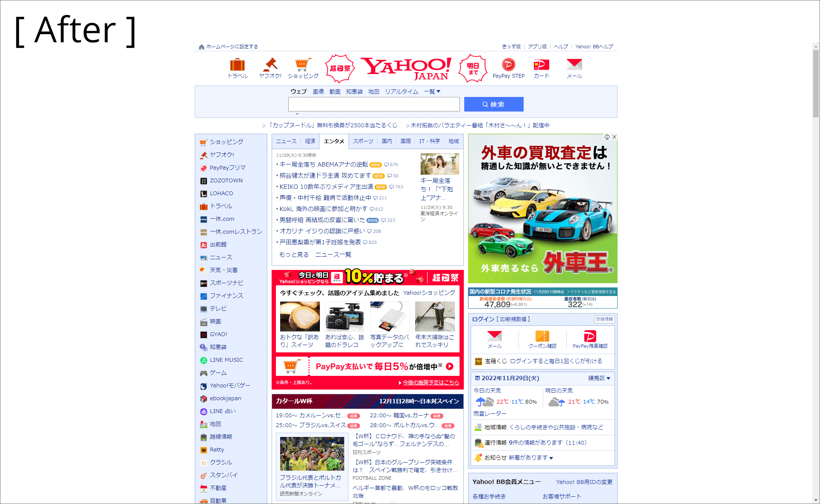Open LOHACO from the sidebar icon
The height and width of the screenshot is (504, 820).
pyautogui.click(x=221, y=193)
